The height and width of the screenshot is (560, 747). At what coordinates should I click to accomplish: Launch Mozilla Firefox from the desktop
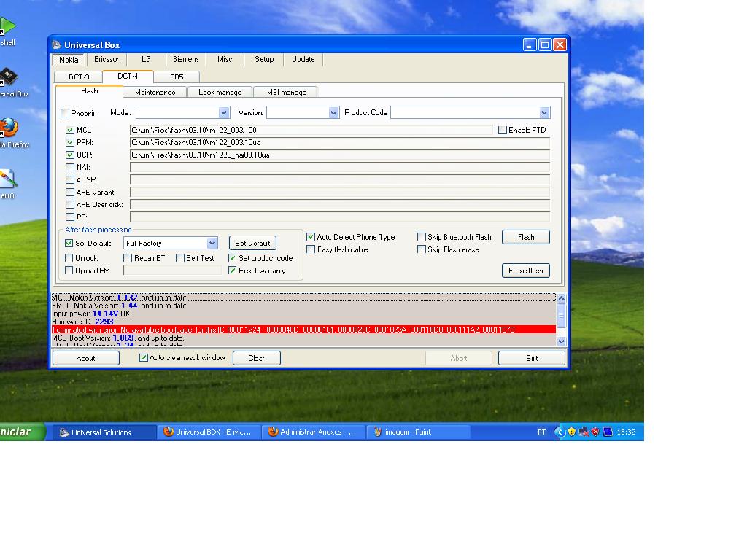click(7, 128)
